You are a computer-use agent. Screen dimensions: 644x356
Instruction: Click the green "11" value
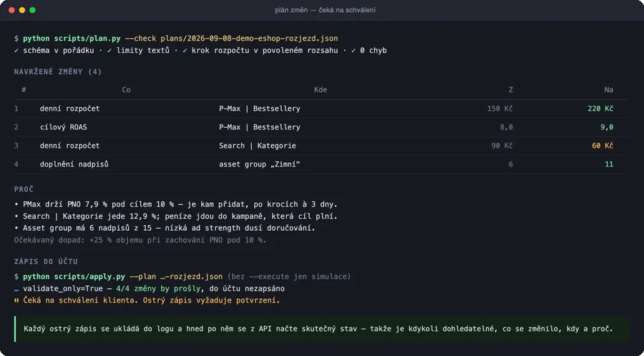(x=609, y=164)
